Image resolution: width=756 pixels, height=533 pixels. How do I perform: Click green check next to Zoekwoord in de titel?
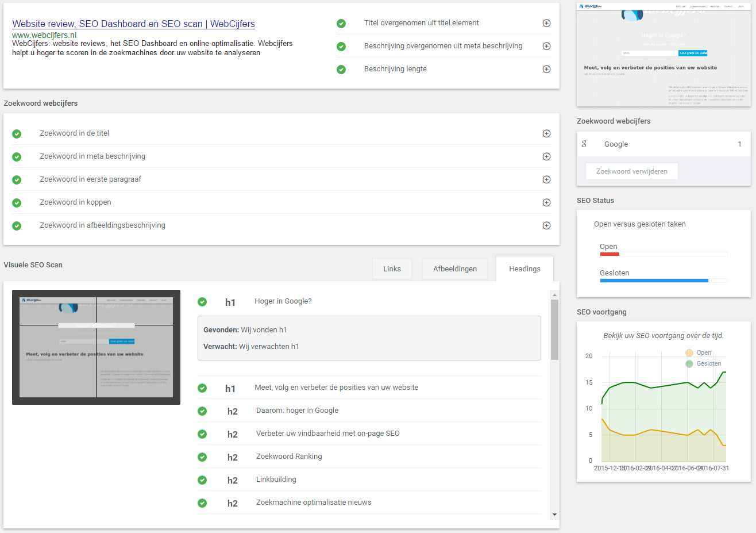[x=17, y=134]
